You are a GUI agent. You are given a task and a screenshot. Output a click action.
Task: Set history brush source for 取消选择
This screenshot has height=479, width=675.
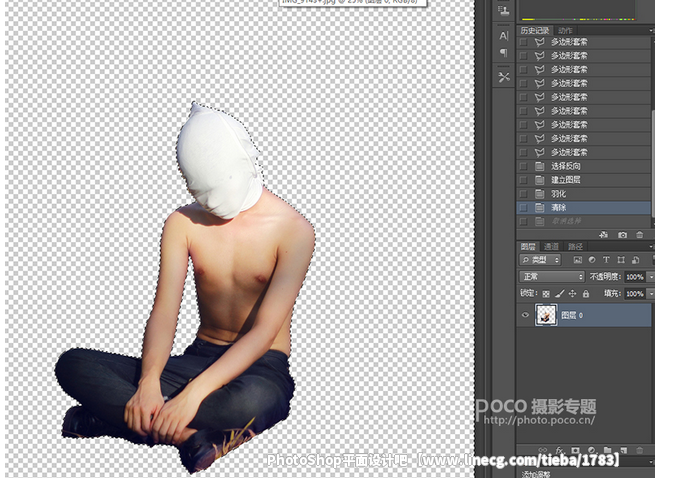tap(523, 222)
